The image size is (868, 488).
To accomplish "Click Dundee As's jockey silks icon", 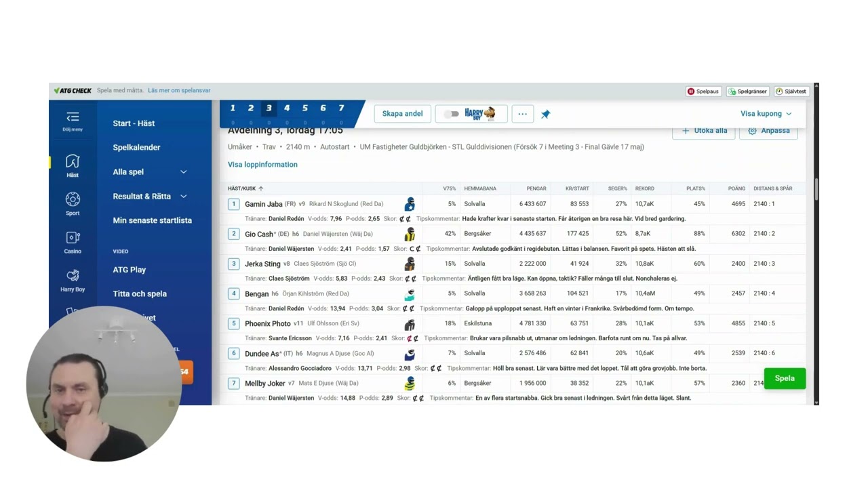I will (410, 353).
